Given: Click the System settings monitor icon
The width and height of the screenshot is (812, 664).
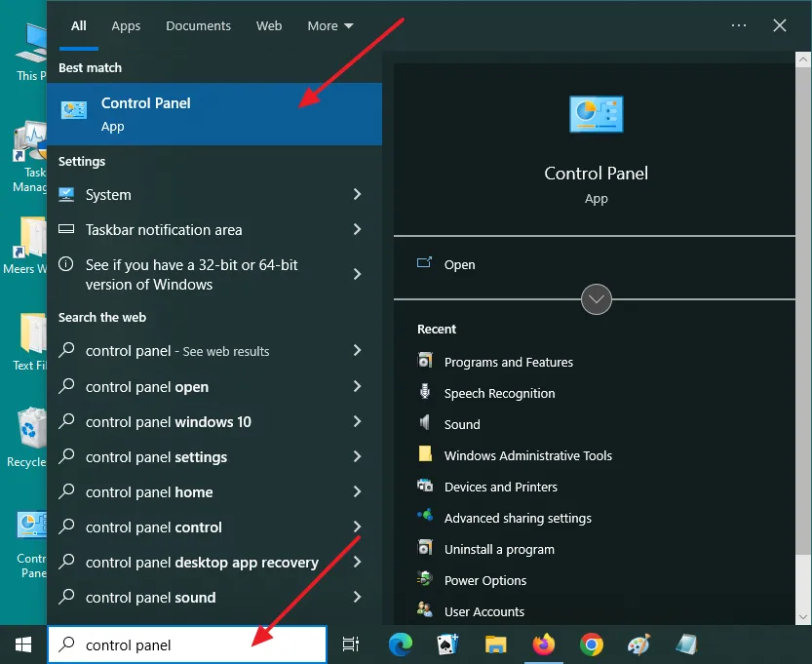Looking at the screenshot, I should [x=66, y=194].
